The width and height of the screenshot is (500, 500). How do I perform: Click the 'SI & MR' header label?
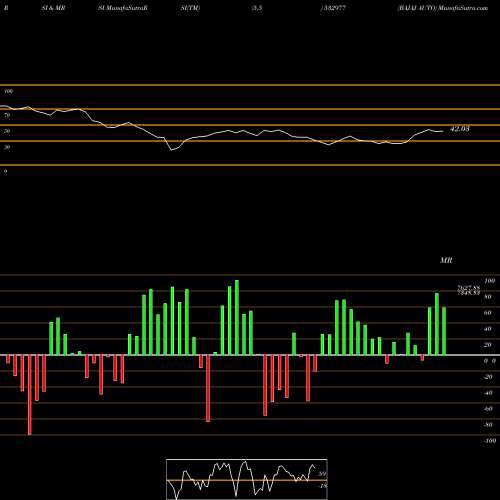click(x=53, y=8)
